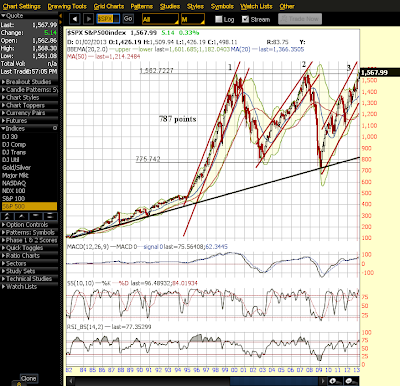This screenshot has width=400, height=386.
Task: Open the Studies menu
Action: 170,6
